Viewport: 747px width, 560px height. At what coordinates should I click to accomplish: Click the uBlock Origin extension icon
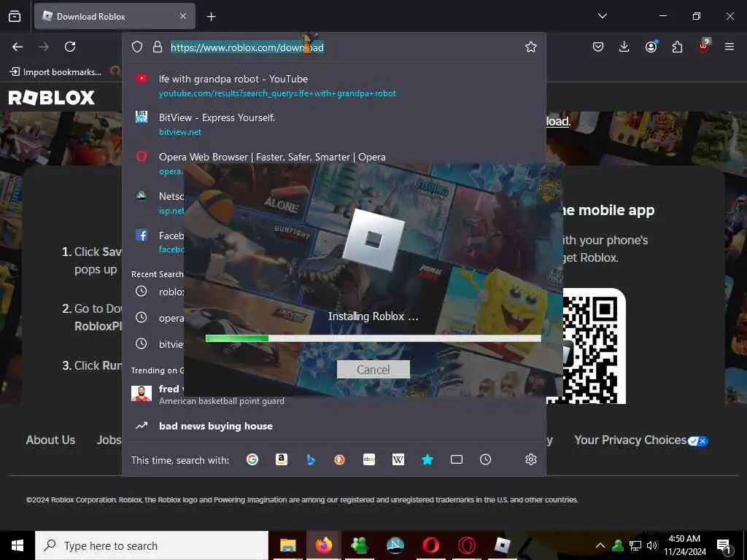coord(704,46)
